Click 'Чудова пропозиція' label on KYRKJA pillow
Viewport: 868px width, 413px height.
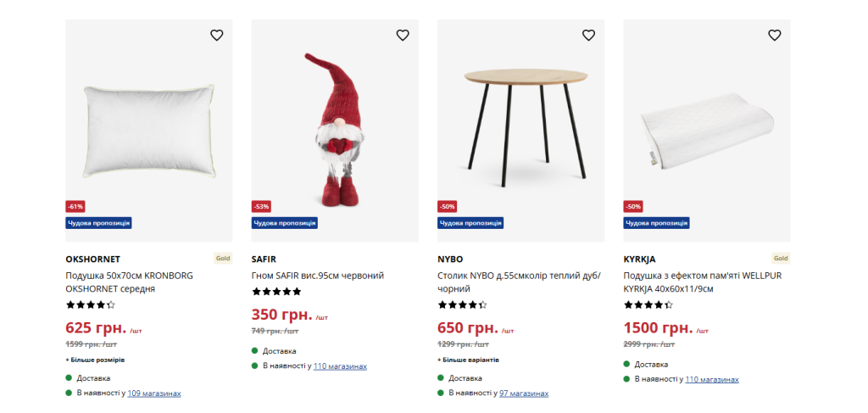(656, 223)
